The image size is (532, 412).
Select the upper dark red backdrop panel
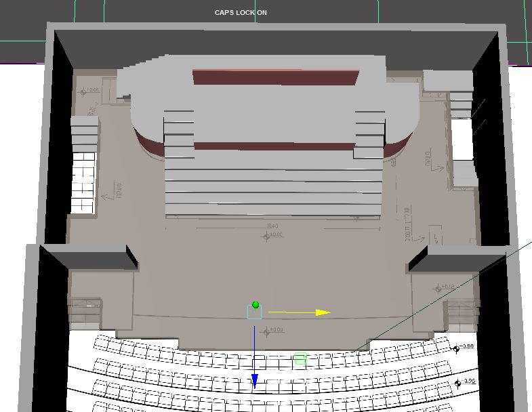click(276, 77)
